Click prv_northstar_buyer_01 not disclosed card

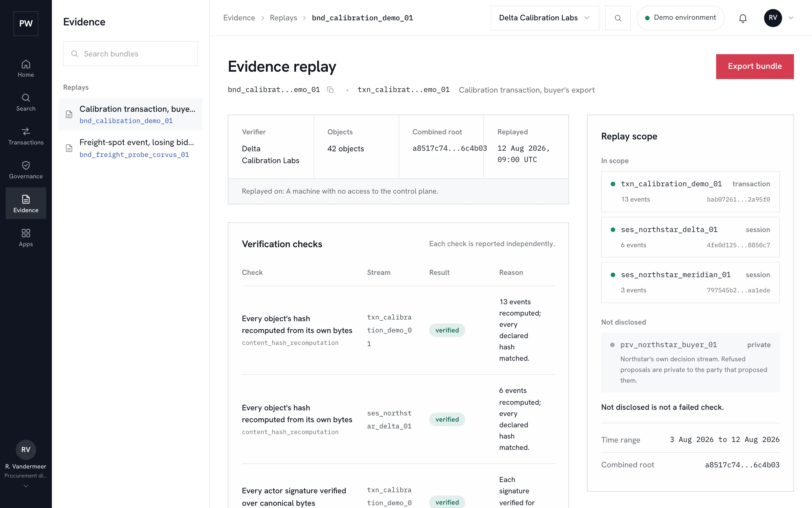pos(690,362)
